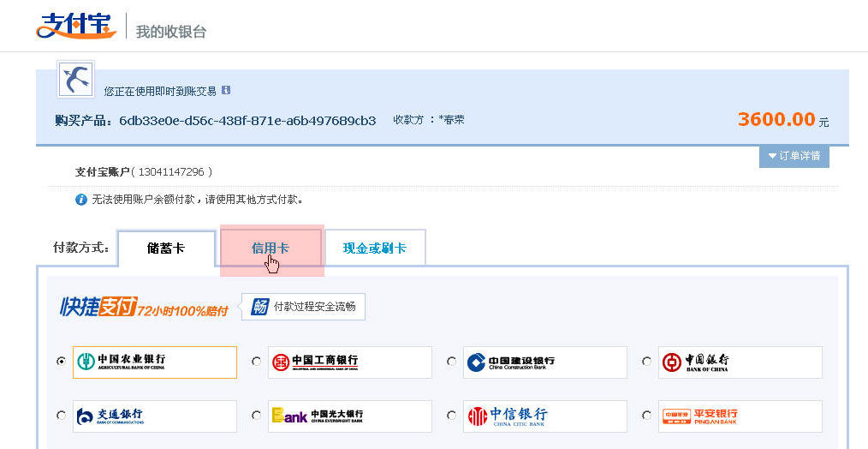Select 中国农业银行 radio button
Image resolution: width=868 pixels, height=449 pixels.
62,362
